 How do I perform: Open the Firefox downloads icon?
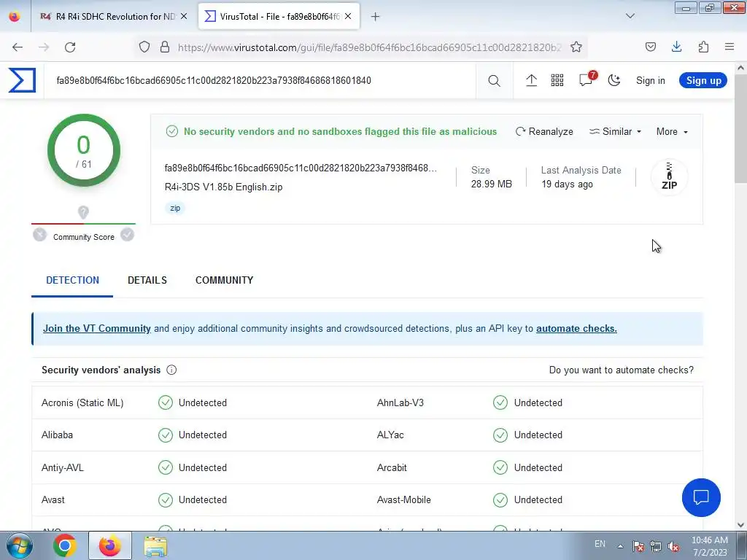click(676, 47)
